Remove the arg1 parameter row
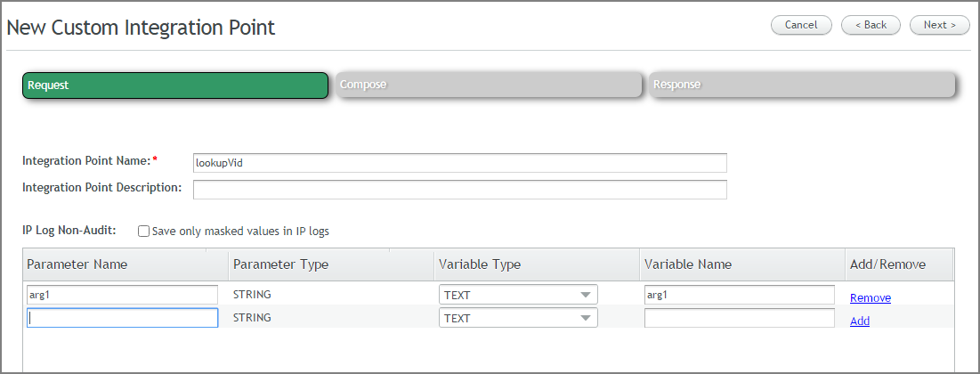The image size is (980, 374). click(870, 298)
